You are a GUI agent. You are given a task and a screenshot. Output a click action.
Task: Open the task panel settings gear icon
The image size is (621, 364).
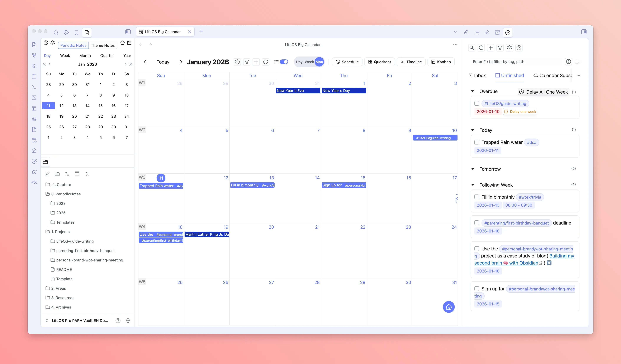pos(509,48)
